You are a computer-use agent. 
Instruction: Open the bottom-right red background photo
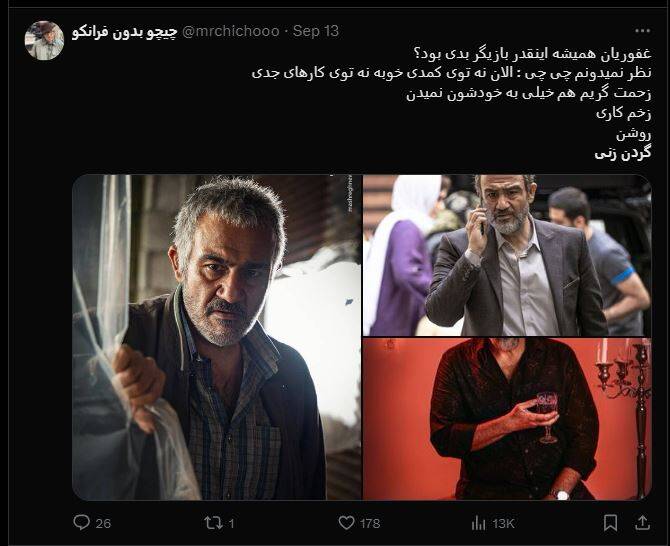pos(507,419)
